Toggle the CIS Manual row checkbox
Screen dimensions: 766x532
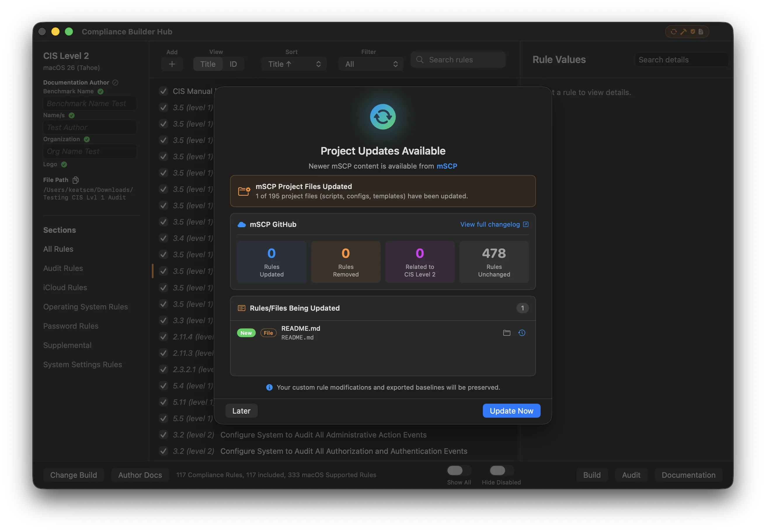tap(163, 91)
